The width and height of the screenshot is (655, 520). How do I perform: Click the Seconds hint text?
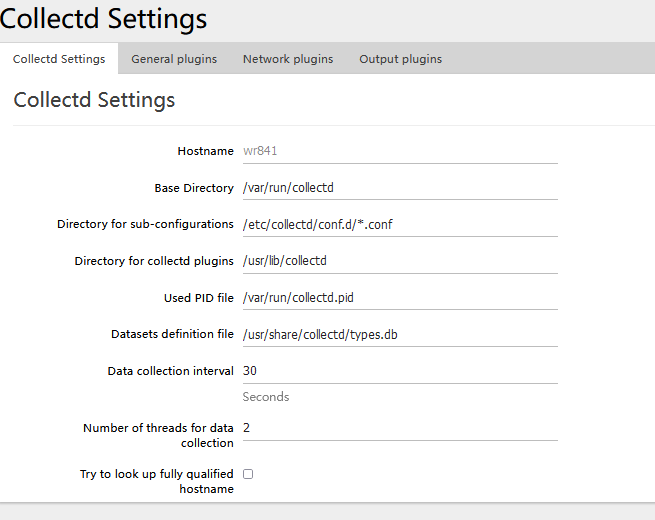[266, 397]
